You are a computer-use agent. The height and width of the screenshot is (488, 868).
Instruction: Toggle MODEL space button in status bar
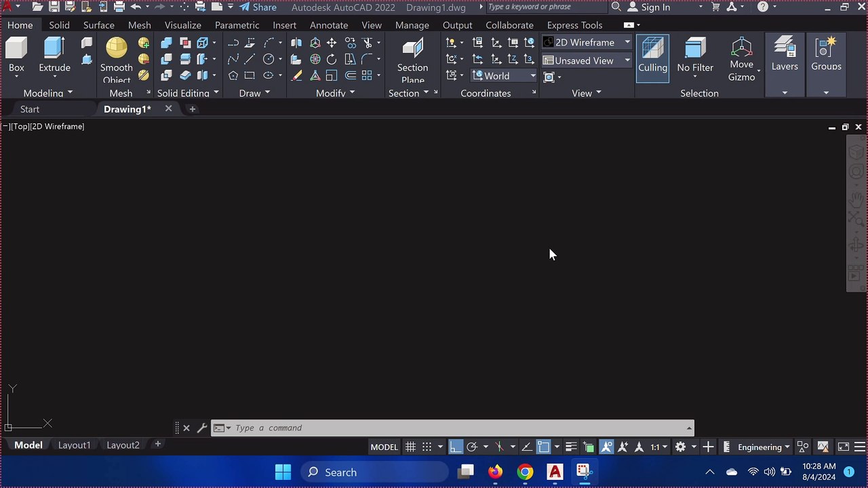coord(384,447)
